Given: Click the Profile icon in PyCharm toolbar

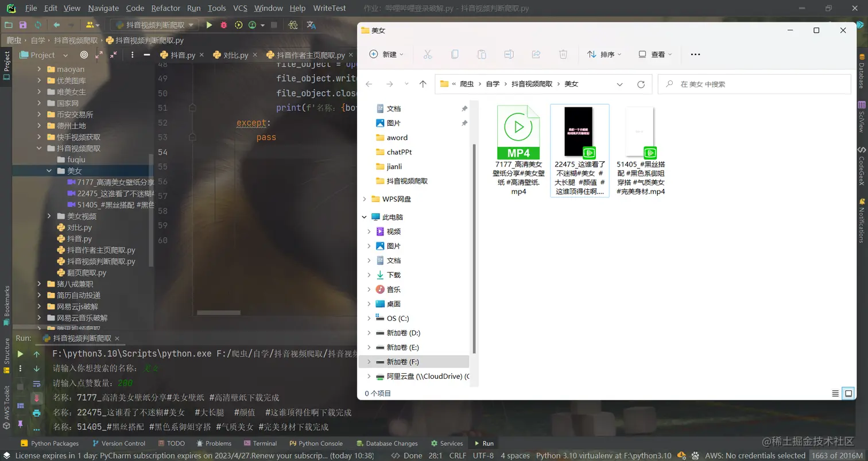Looking at the screenshot, I should pos(253,25).
